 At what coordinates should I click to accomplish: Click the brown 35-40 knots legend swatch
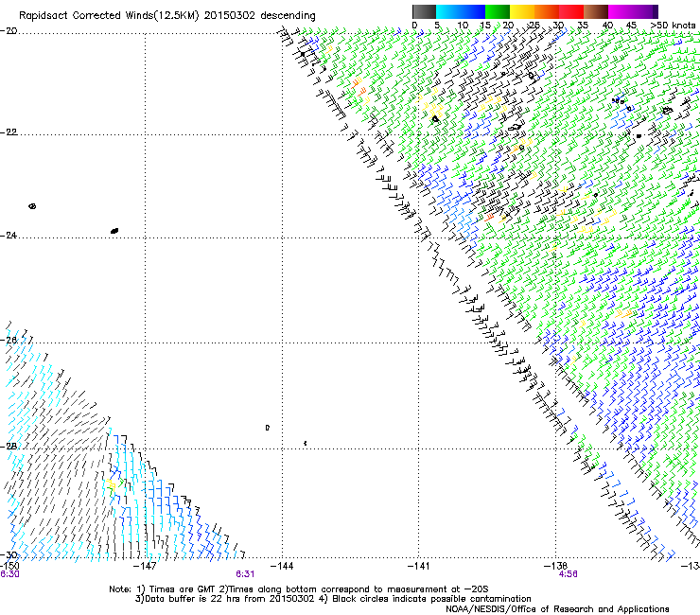click(x=596, y=11)
